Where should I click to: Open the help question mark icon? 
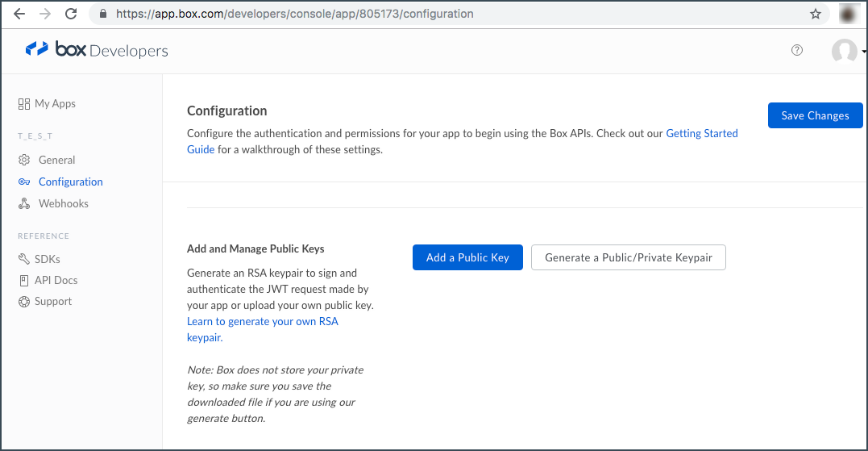[796, 50]
